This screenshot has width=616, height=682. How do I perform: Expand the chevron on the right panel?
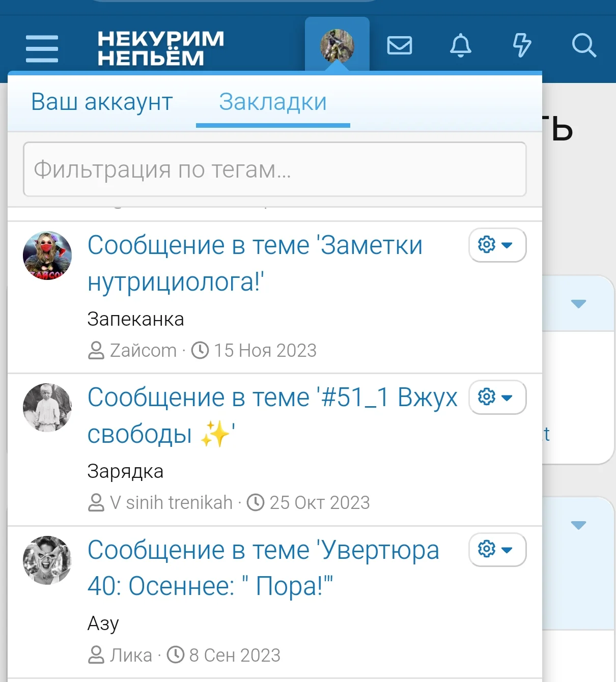pos(578,304)
